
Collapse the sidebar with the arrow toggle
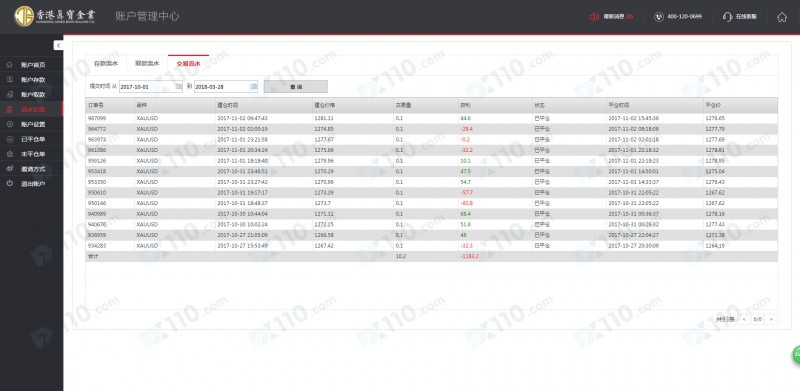pyautogui.click(x=58, y=45)
